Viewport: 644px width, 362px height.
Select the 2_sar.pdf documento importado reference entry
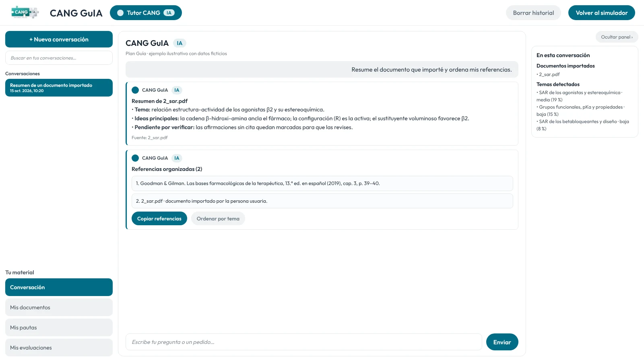322,201
